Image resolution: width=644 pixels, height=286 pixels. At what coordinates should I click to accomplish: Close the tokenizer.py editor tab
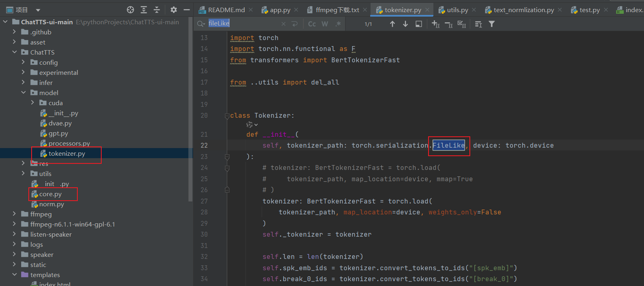[427, 10]
